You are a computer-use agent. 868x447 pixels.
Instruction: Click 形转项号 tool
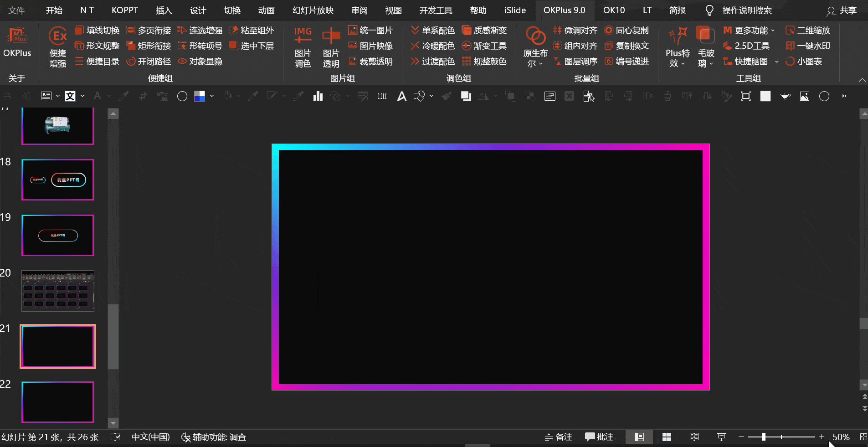pos(200,46)
